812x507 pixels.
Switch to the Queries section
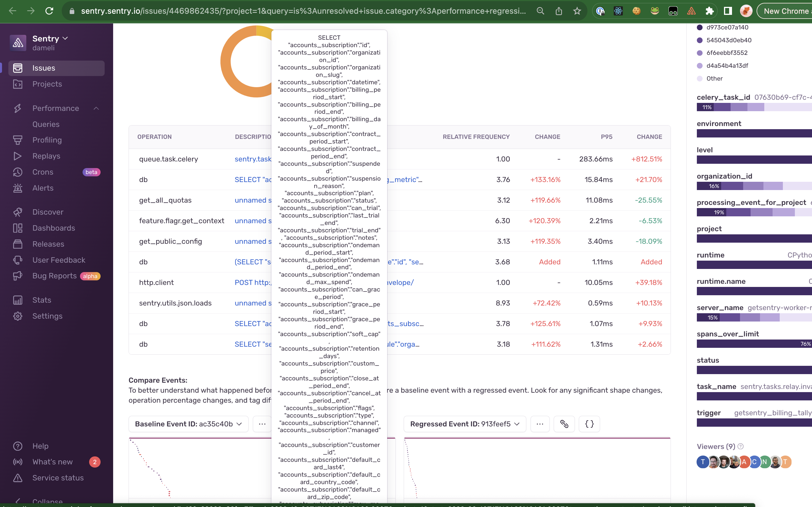pos(46,124)
